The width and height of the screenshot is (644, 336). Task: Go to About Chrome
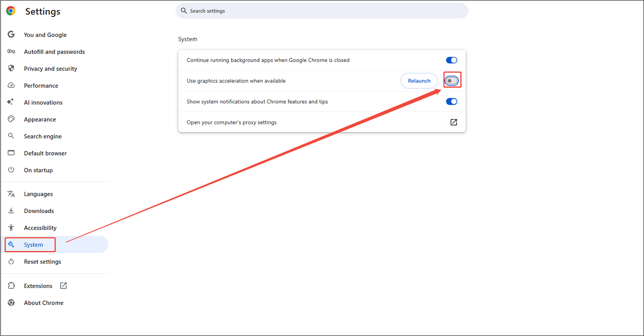pos(43,302)
